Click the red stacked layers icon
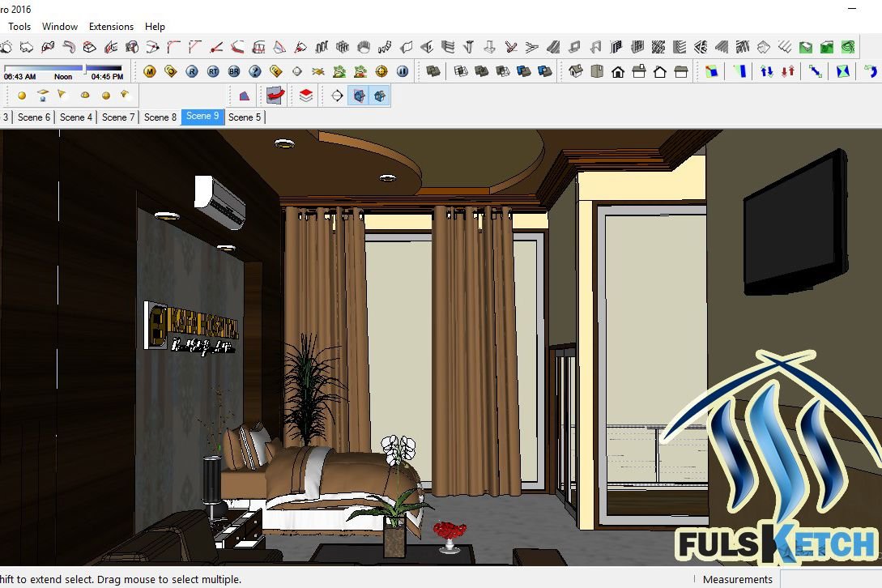The image size is (882, 588). pyautogui.click(x=306, y=96)
